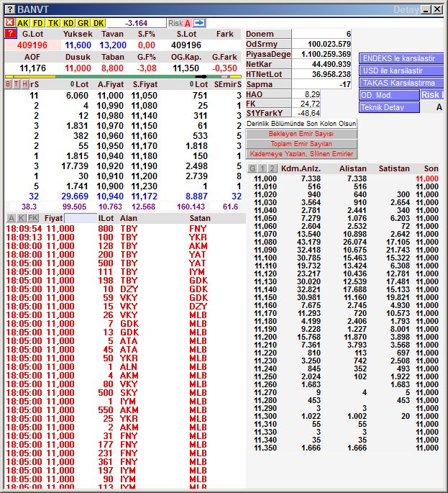Click the Alan column header in trades
The image size is (448, 493).
pos(128,218)
